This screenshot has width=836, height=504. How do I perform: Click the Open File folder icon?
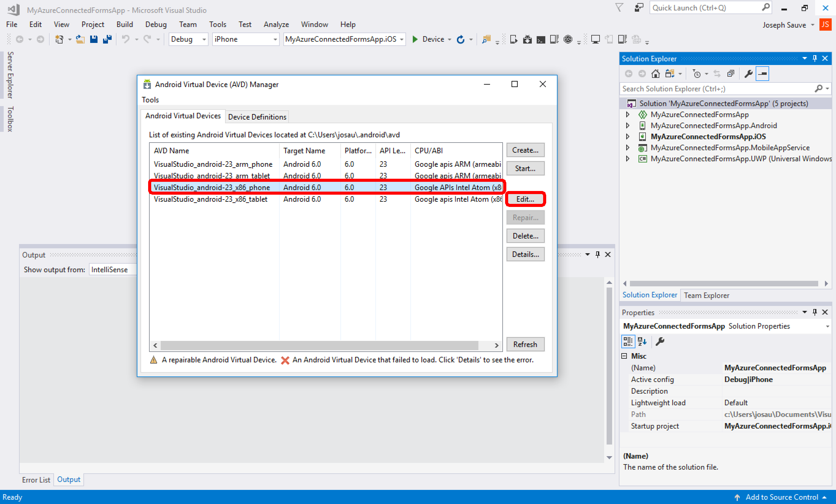(x=80, y=39)
